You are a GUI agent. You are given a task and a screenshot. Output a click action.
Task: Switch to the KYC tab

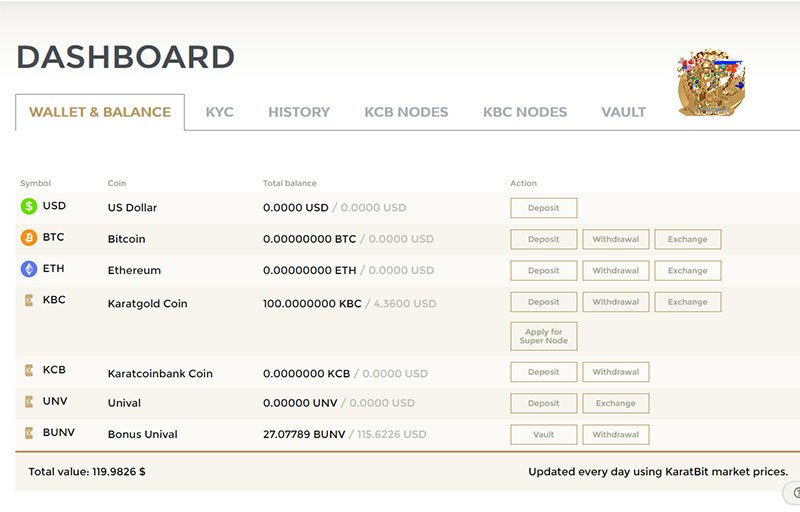[x=219, y=112]
